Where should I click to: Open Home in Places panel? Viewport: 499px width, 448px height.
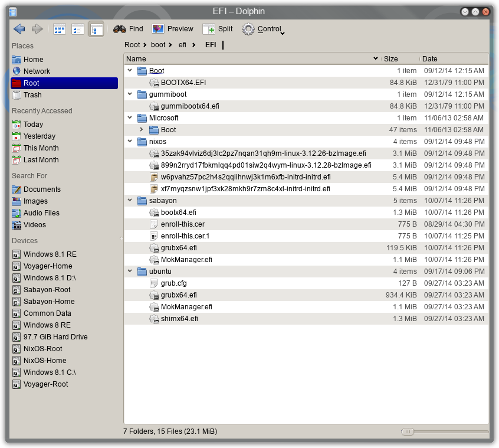tap(64, 60)
